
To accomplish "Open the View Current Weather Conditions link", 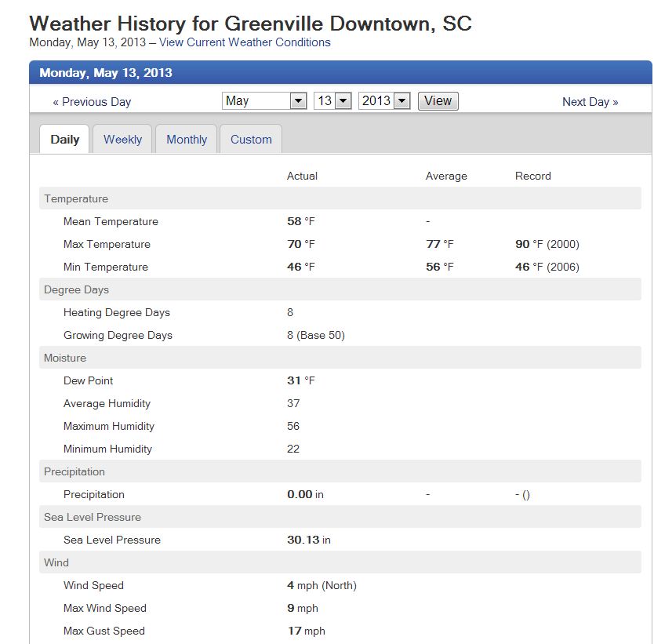I will tap(245, 42).
